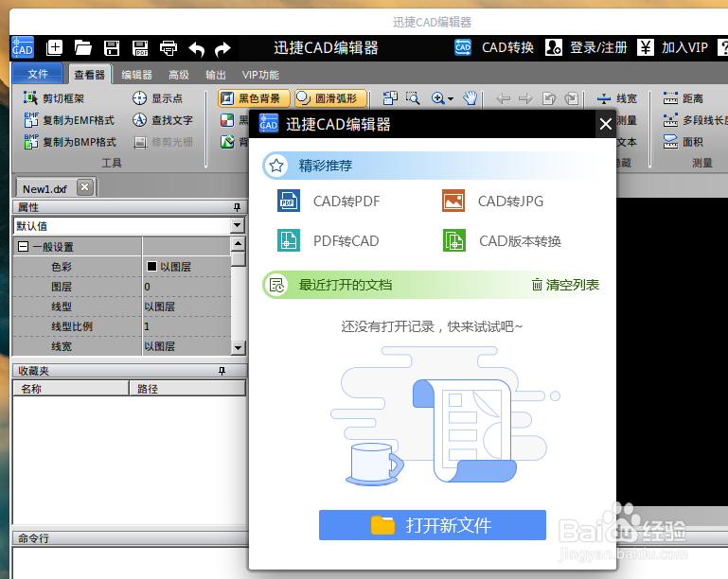Close the New1.dxf tab
728x579 pixels.
coord(84,187)
